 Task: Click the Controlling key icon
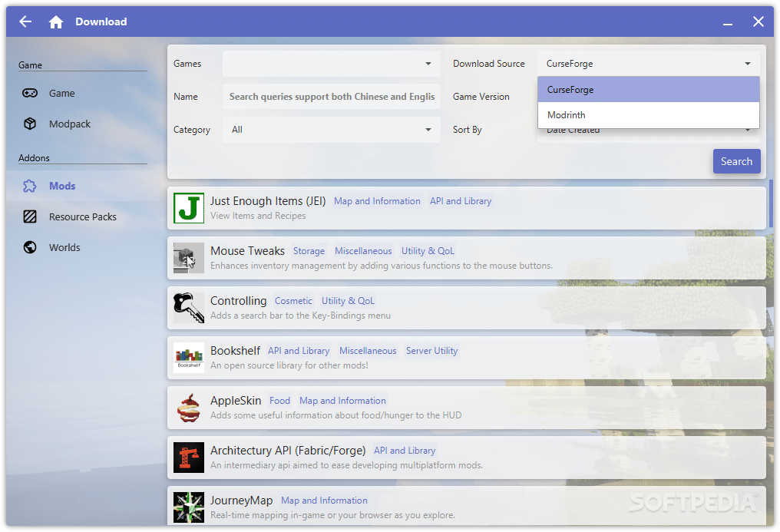pyautogui.click(x=189, y=308)
